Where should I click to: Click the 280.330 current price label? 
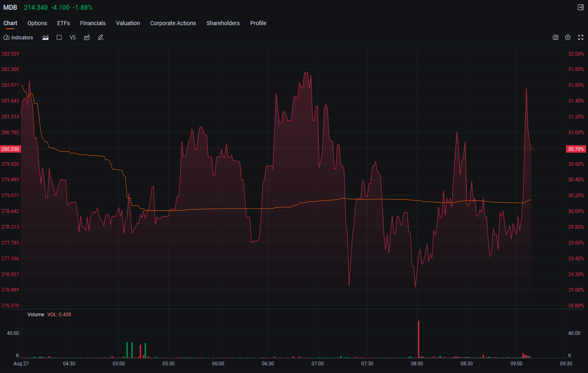point(10,149)
